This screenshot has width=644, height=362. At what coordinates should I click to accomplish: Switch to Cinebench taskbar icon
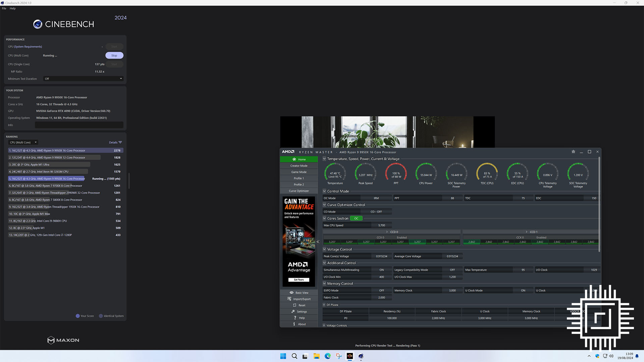pos(361,356)
